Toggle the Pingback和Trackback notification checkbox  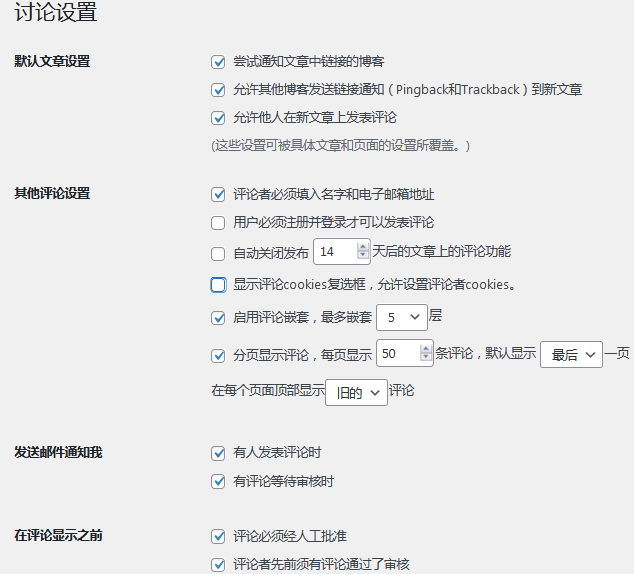click(218, 90)
